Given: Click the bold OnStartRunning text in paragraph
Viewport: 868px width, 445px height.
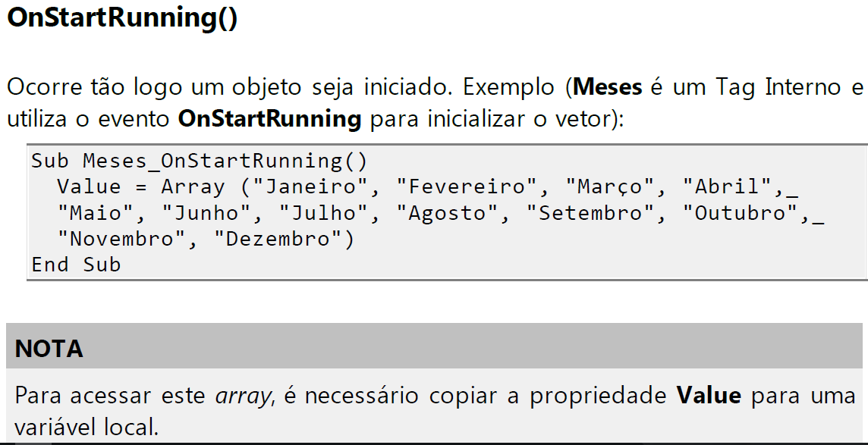Looking at the screenshot, I should [269, 119].
